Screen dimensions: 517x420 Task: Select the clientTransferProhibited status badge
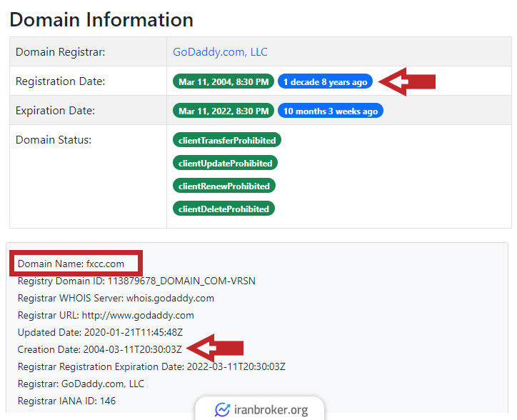pyautogui.click(x=227, y=141)
